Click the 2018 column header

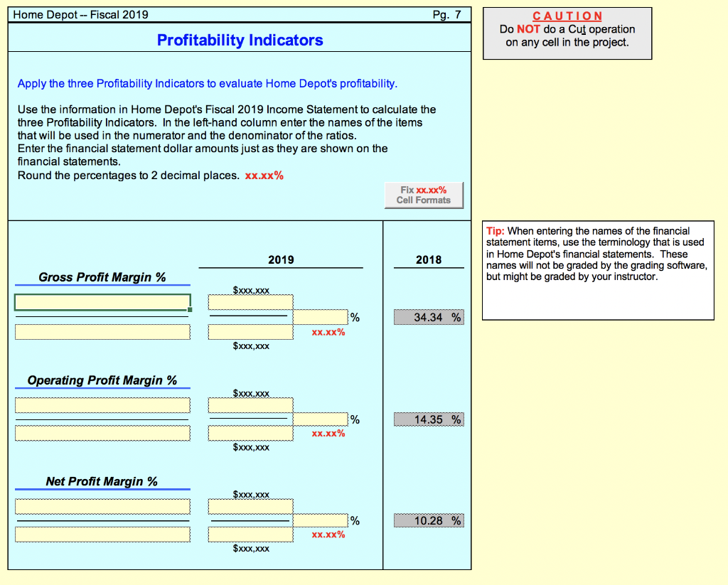[429, 259]
